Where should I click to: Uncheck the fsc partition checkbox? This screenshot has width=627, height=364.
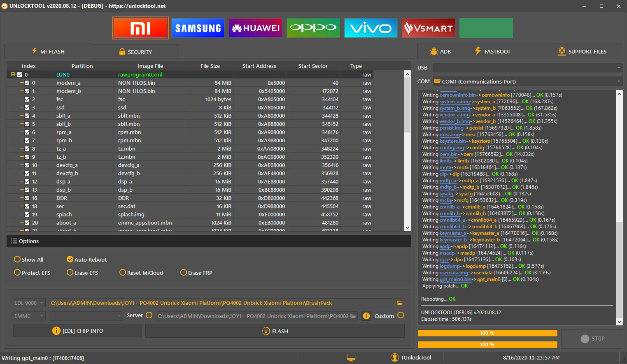click(27, 99)
